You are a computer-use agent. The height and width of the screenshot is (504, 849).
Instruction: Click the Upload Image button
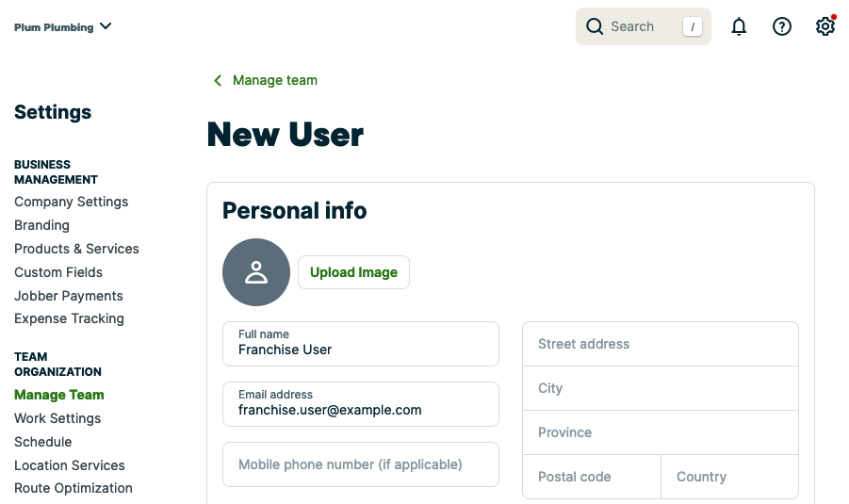tap(353, 272)
